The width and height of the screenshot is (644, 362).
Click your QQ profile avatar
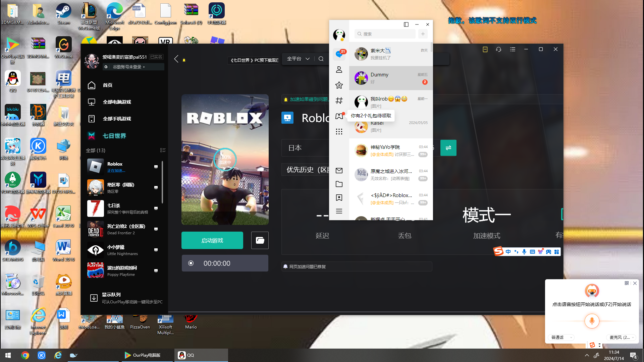tap(339, 35)
